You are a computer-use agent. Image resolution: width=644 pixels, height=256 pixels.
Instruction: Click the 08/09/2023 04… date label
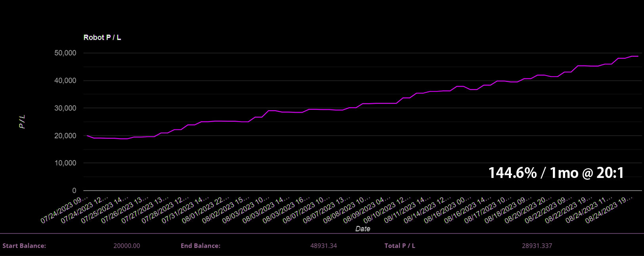pyautogui.click(x=367, y=210)
